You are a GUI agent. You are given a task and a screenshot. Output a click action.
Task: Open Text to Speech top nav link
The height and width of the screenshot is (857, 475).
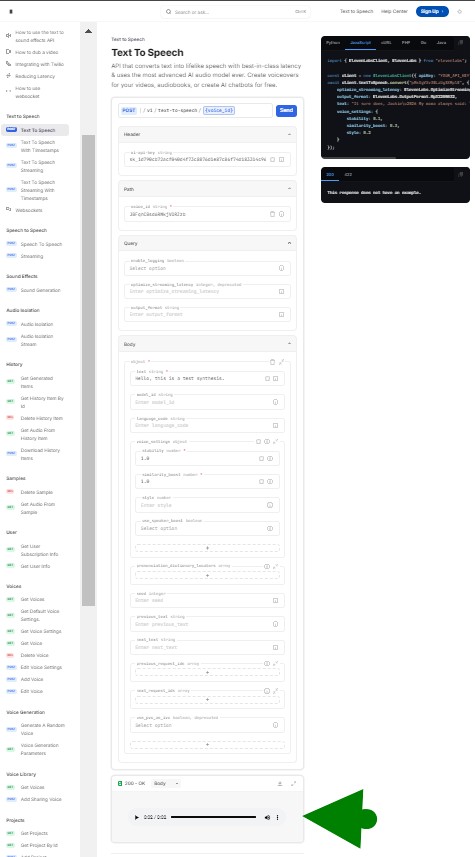pos(356,11)
